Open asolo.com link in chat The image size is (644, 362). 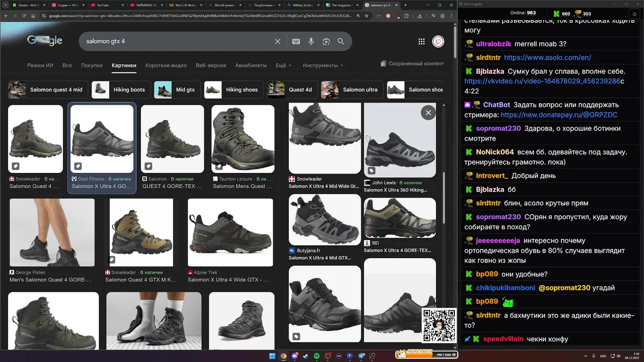(x=547, y=58)
